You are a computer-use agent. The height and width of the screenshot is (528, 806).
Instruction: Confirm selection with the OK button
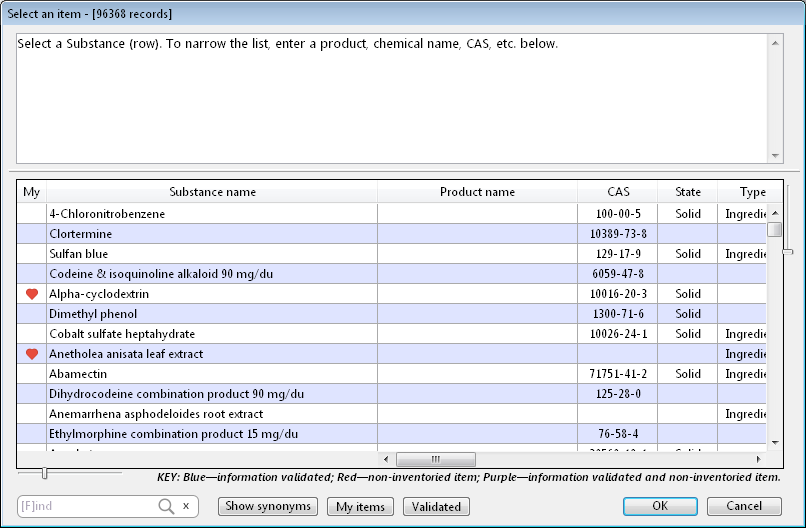(660, 506)
